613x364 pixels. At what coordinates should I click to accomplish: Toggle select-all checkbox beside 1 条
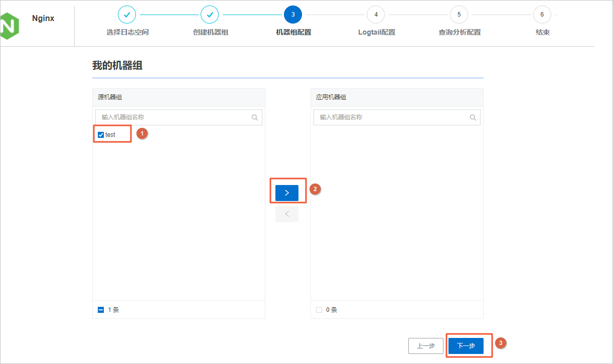tap(101, 310)
